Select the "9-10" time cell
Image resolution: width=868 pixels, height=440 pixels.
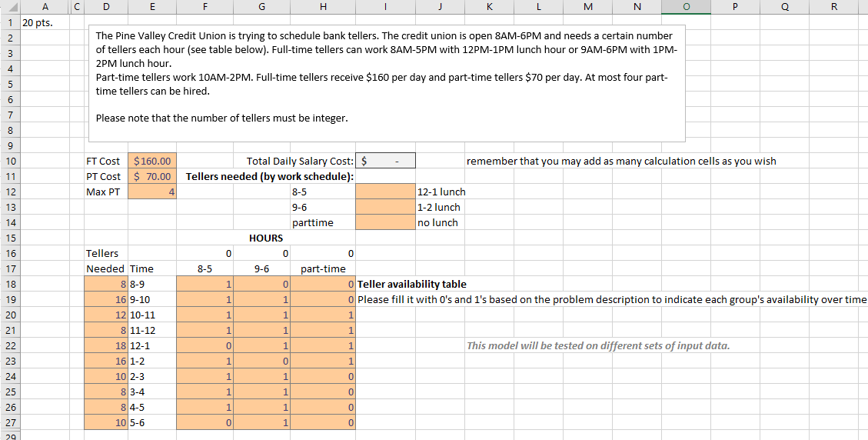click(x=152, y=300)
